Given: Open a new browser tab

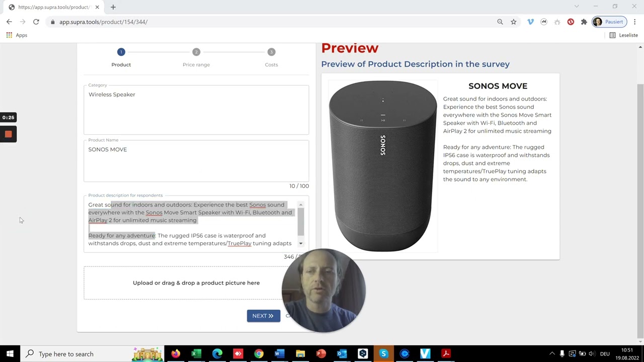Looking at the screenshot, I should (113, 7).
